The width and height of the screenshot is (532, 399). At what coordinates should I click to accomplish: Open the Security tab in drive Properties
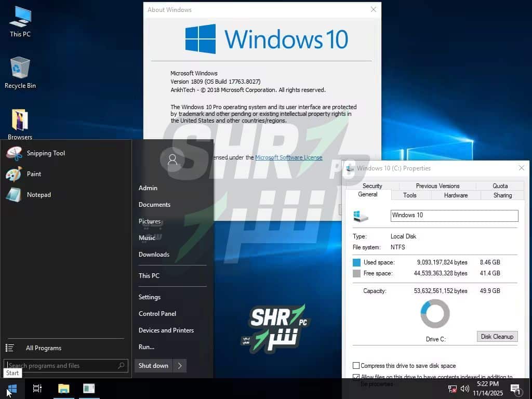point(372,185)
